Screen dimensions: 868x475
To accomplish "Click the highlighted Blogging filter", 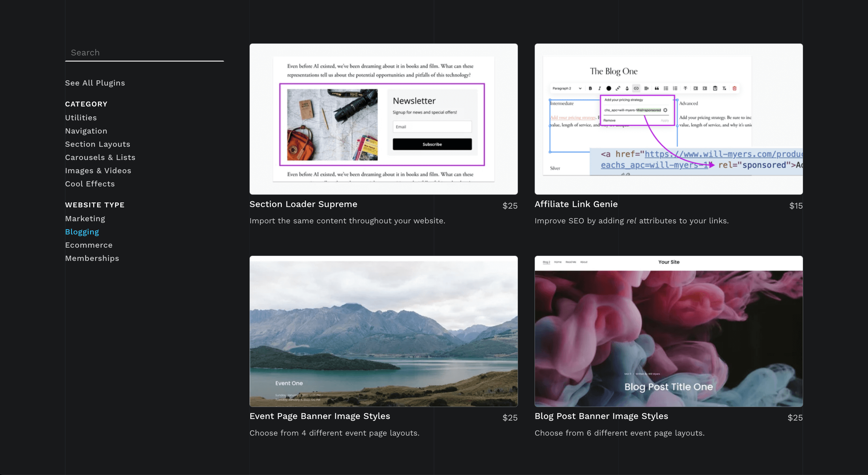I will click(x=82, y=232).
